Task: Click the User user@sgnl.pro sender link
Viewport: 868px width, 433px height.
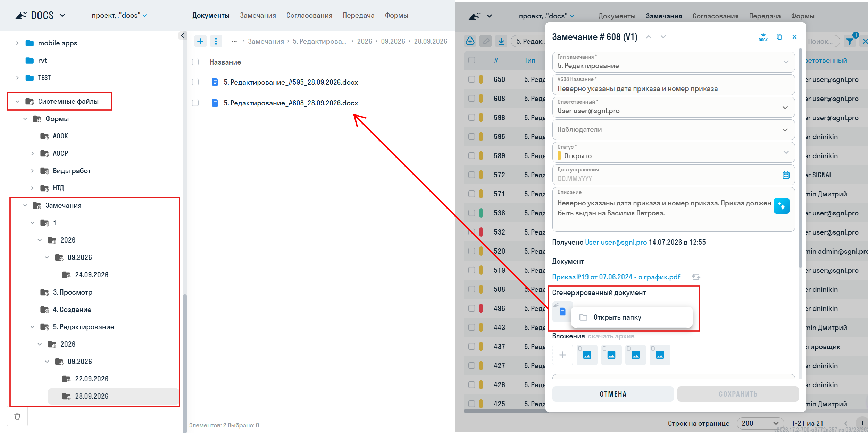Action: (x=616, y=242)
